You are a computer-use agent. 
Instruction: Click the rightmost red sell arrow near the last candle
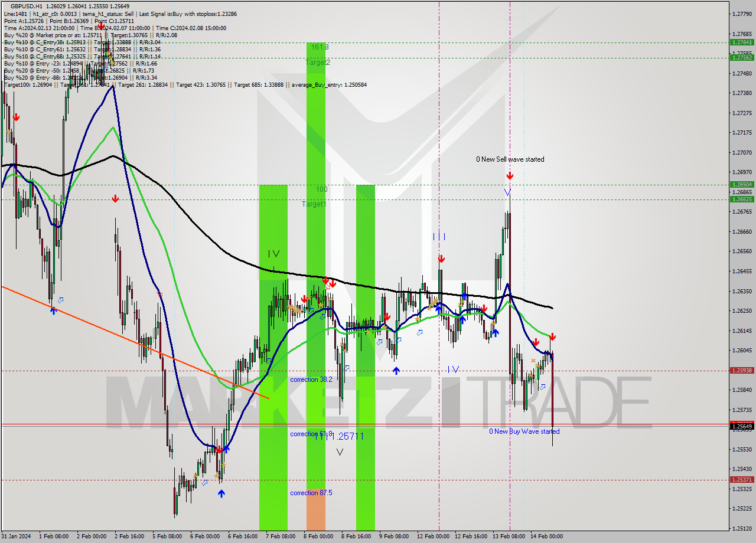[x=552, y=337]
